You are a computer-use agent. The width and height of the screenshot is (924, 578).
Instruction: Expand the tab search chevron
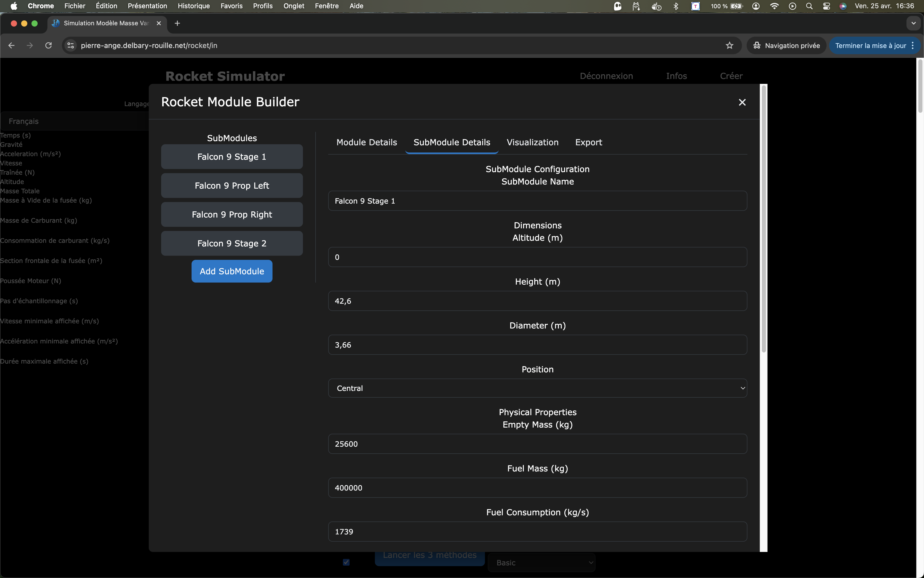coord(913,23)
